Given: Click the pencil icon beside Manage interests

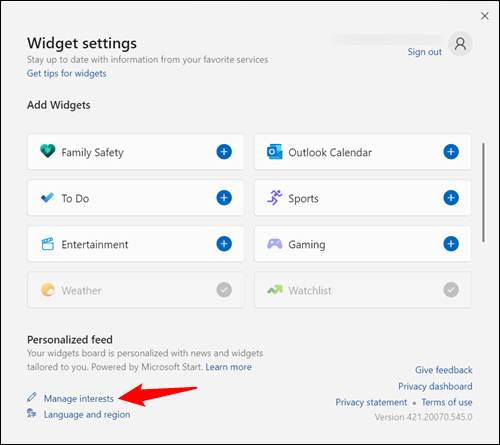Looking at the screenshot, I should coord(32,397).
